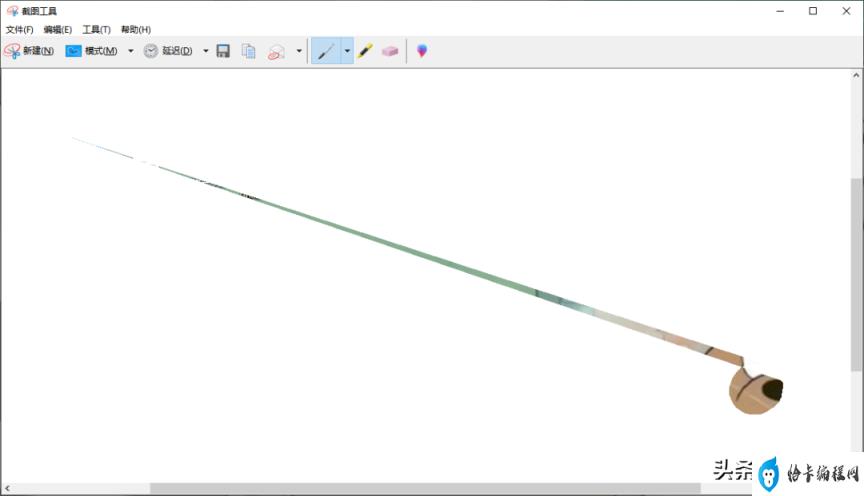Screen dimensions: 864x496
Task: Click the New snip button
Action: [29, 51]
